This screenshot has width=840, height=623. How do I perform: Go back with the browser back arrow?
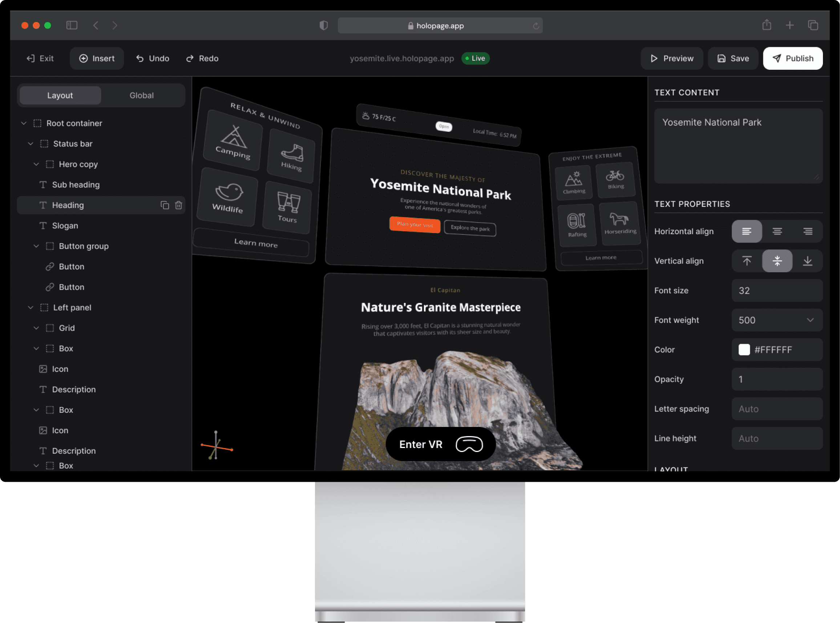point(96,25)
